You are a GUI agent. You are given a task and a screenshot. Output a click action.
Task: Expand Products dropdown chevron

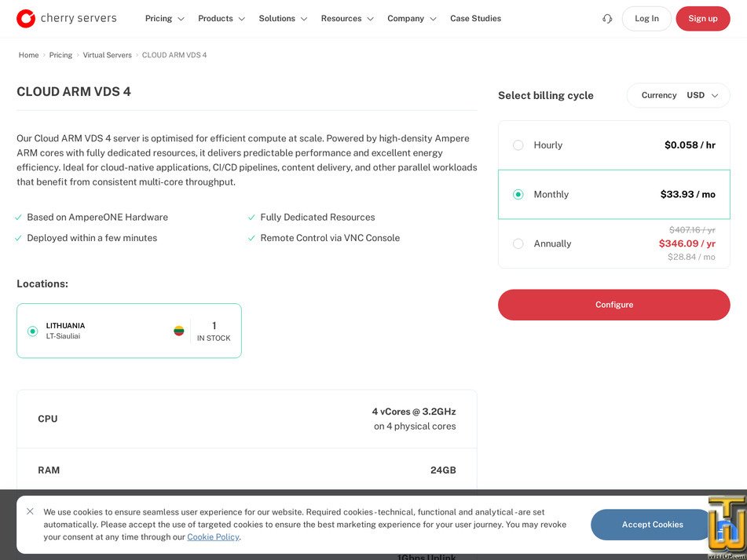(x=241, y=19)
